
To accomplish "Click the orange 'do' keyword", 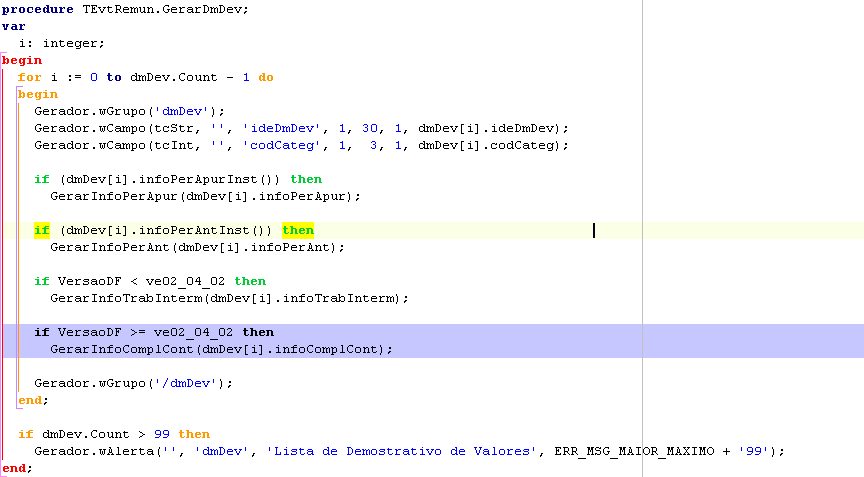I will [x=266, y=78].
